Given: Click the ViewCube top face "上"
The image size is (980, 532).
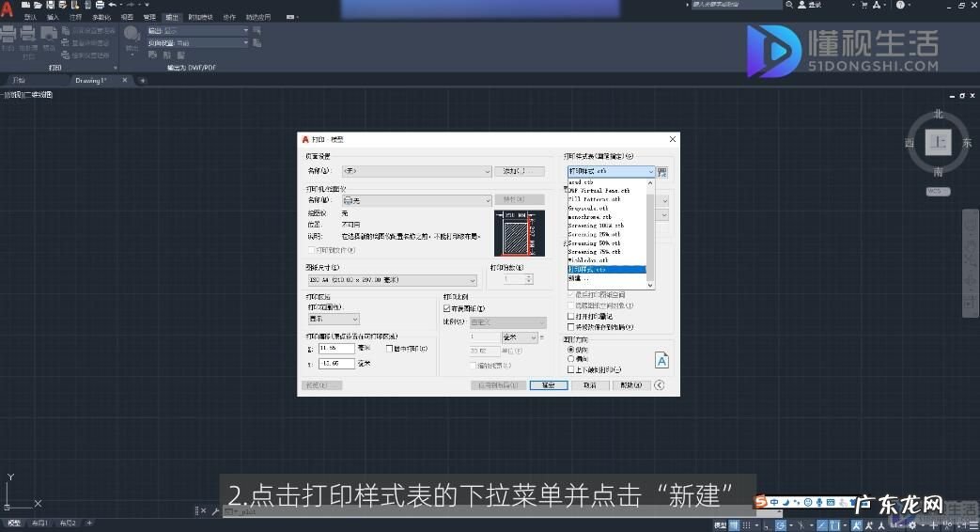Looking at the screenshot, I should pos(937,143).
